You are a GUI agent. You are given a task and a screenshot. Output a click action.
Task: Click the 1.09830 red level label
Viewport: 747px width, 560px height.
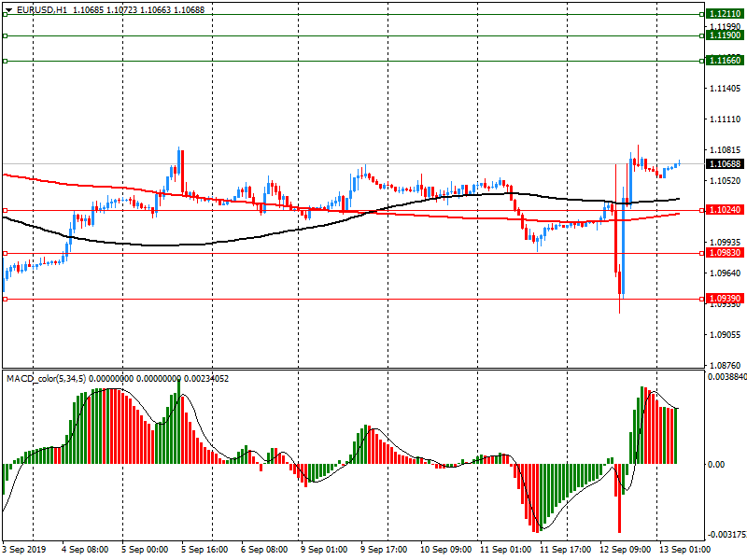click(726, 253)
